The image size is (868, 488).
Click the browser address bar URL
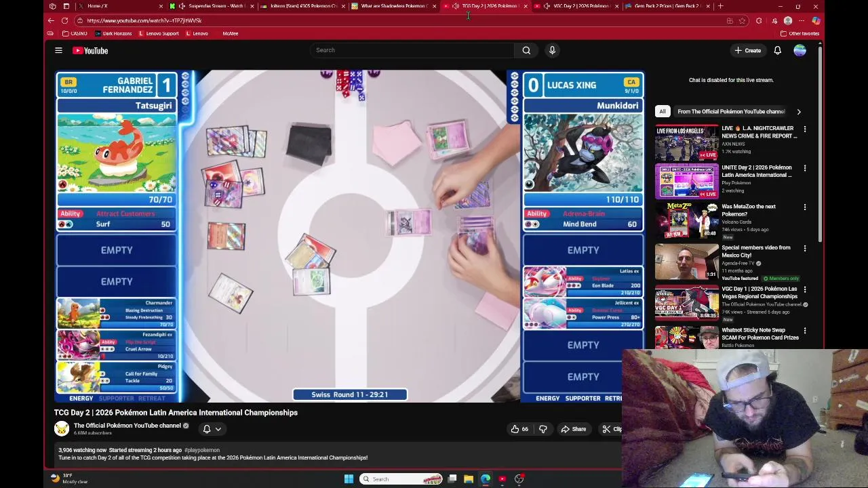144,20
